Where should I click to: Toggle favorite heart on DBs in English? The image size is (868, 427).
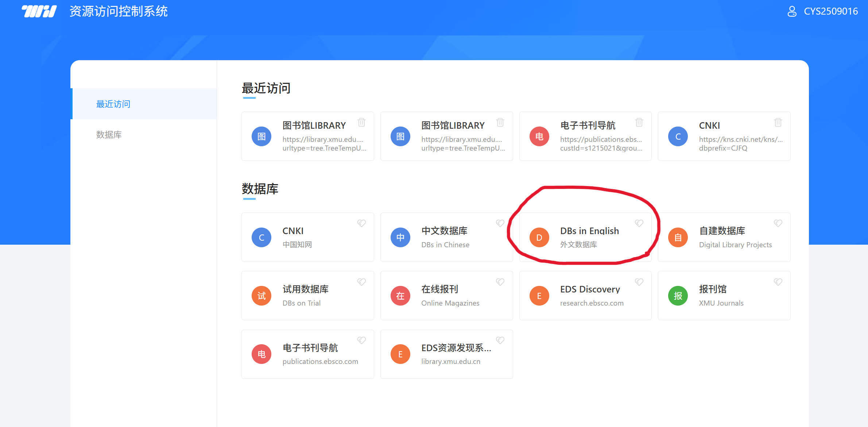point(639,223)
